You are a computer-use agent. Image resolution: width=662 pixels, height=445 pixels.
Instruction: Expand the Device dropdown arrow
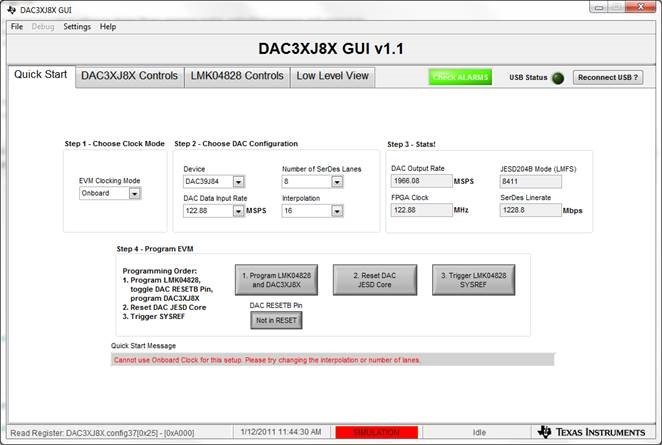[239, 182]
